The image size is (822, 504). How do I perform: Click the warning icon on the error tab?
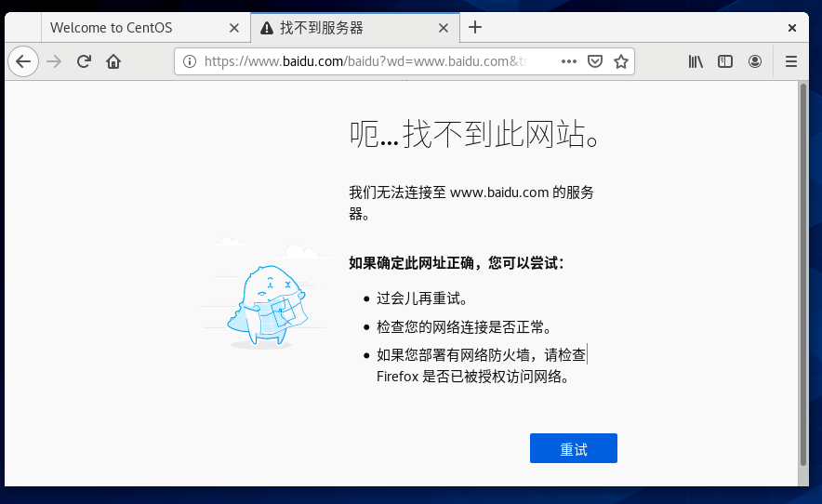point(267,28)
